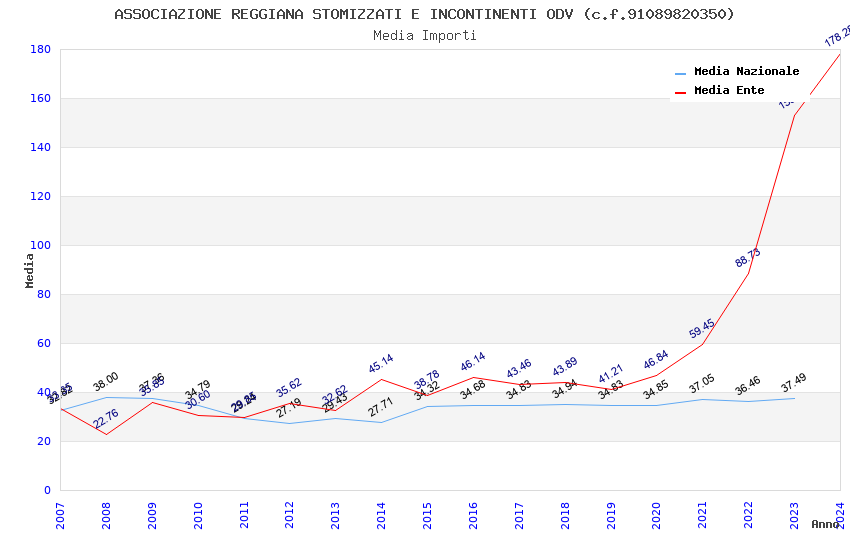Click the chart title with association name
This screenshot has height=550, width=850.
point(424,14)
